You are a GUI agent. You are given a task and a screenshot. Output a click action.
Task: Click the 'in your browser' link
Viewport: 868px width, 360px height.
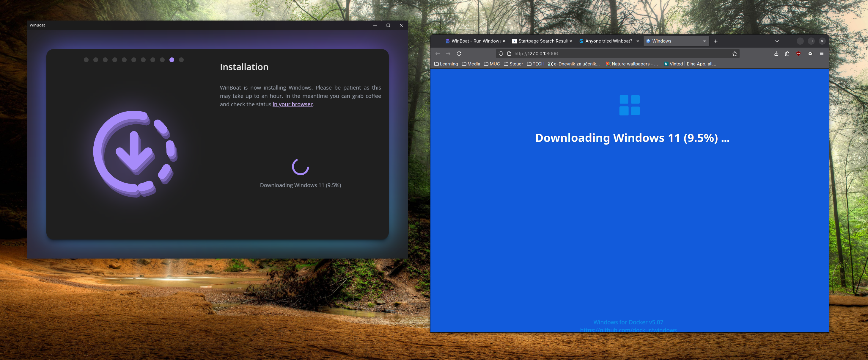293,104
